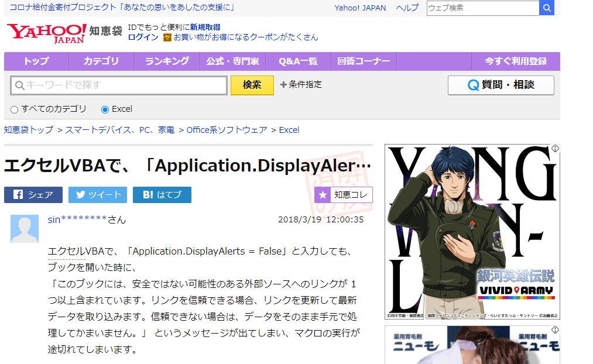Open the 回答コーナー tab
This screenshot has width=593, height=364.
tap(364, 61)
